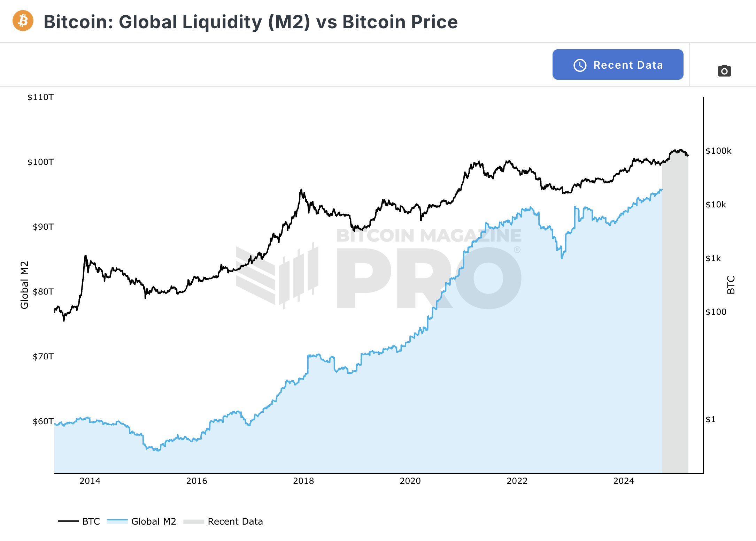Image resolution: width=756 pixels, height=541 pixels.
Task: Click the 2014 x-axis label
Action: (90, 481)
